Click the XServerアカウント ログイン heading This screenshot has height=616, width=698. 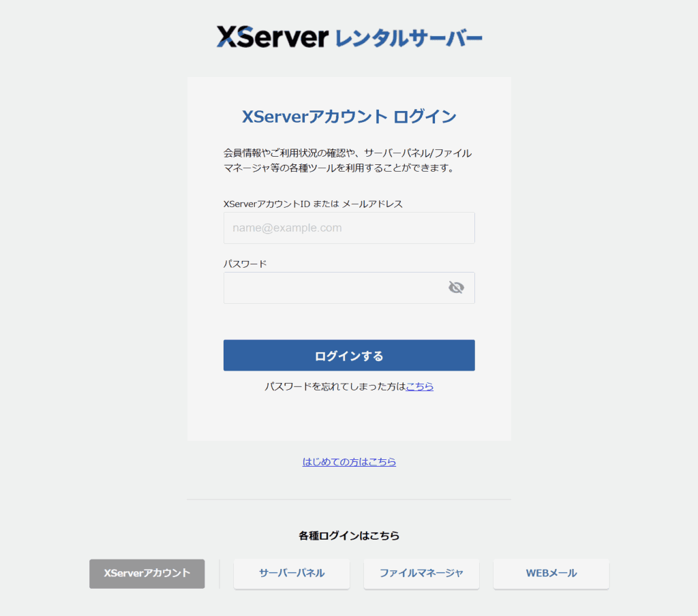349,117
